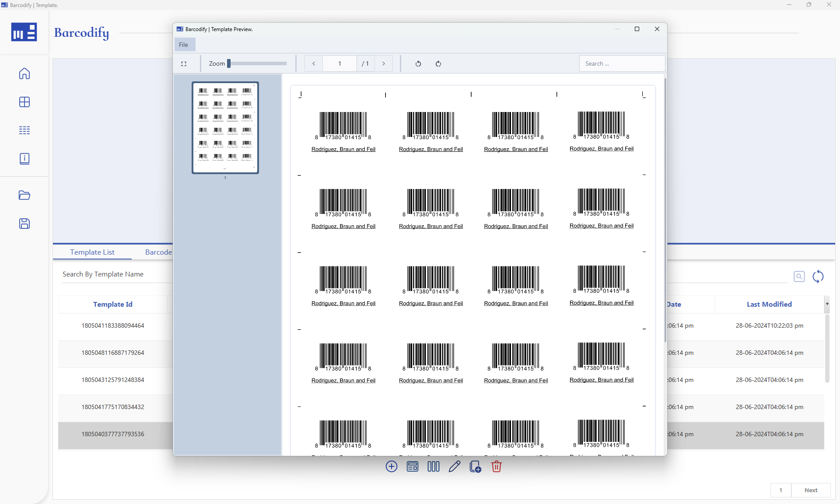840x504 pixels.
Task: Rotate the preview page counter-clockwise
Action: pos(418,63)
